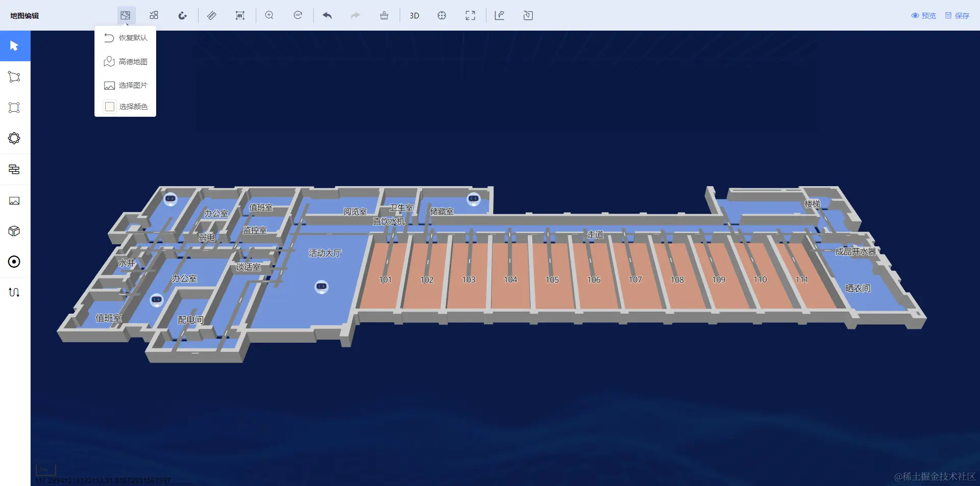Image resolution: width=980 pixels, height=486 pixels.
Task: Click the 晒衣间 room label
Action: click(857, 288)
